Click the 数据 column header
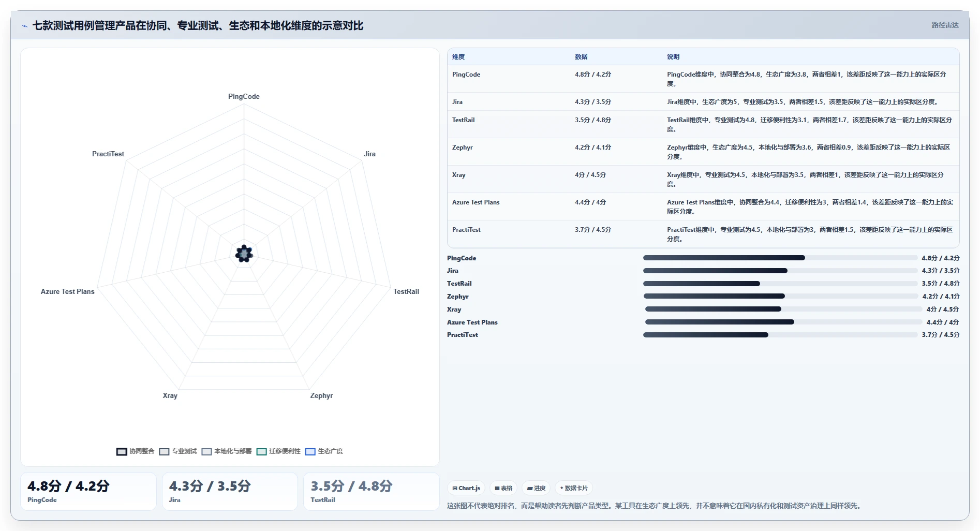The height and width of the screenshot is (531, 980). [x=581, y=57]
